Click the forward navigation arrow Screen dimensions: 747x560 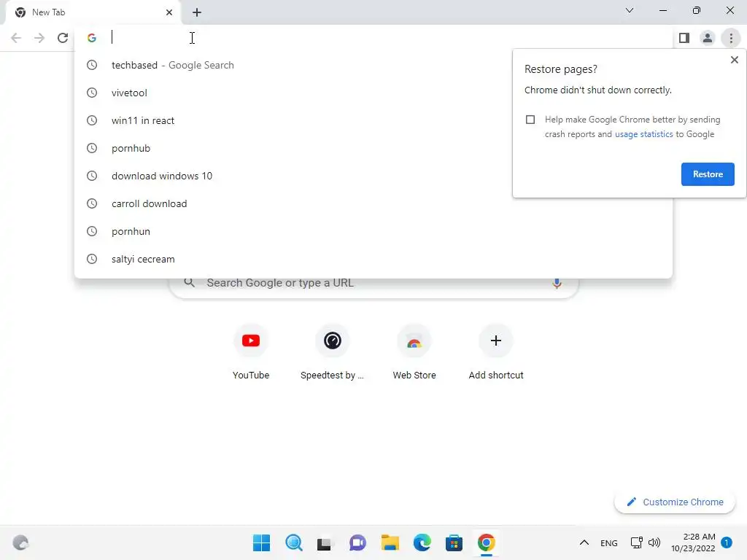pos(39,38)
